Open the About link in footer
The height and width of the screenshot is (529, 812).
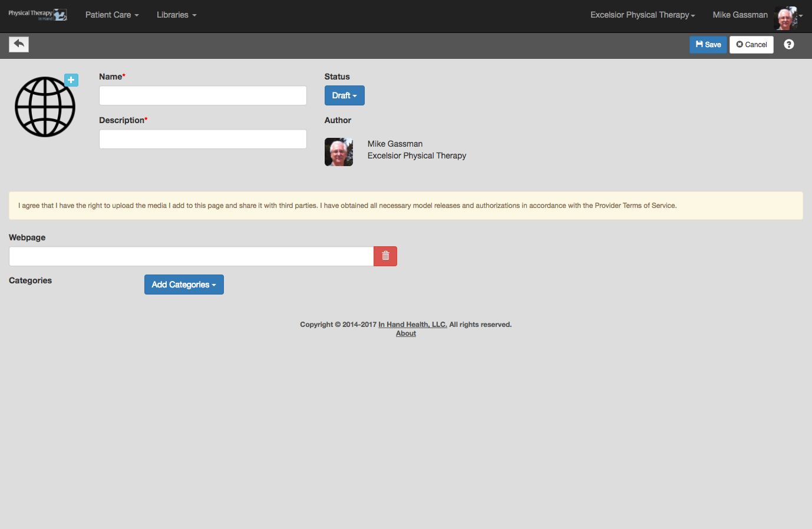point(406,333)
